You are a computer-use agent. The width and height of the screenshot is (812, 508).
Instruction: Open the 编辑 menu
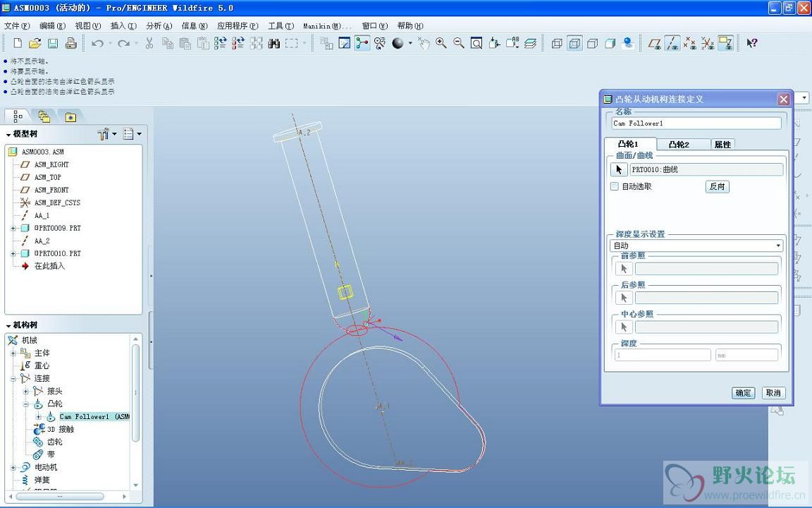52,26
